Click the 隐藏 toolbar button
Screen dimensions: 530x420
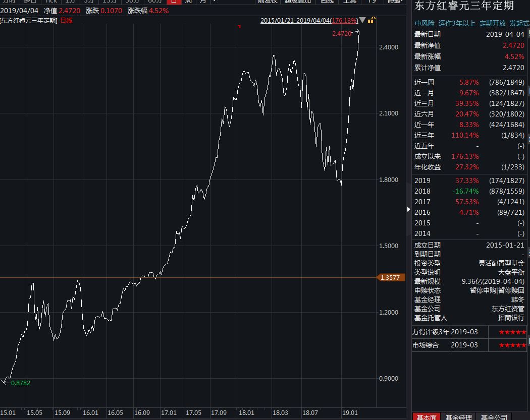394,2
